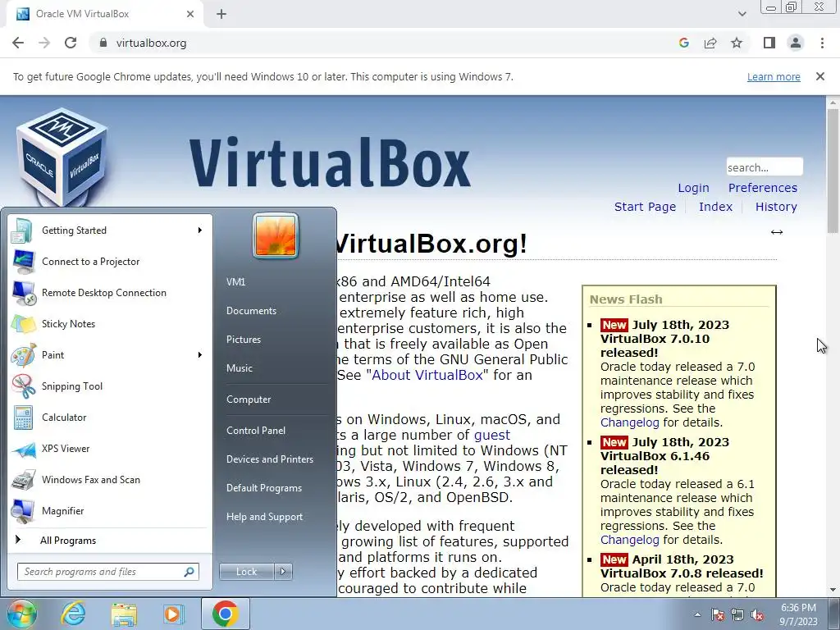This screenshot has height=630, width=840.
Task: Click the About VirtualBox link
Action: (x=427, y=375)
